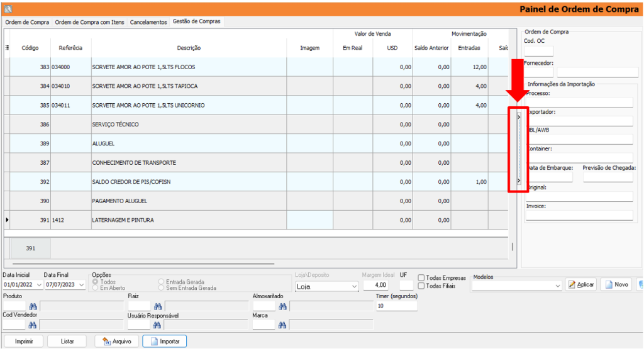Select the Entrada Gerada radio option
Viewport: 644px width, 351px height.
click(161, 282)
